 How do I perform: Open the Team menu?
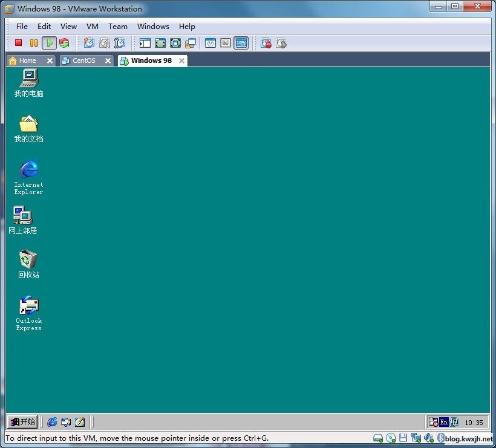click(x=118, y=26)
